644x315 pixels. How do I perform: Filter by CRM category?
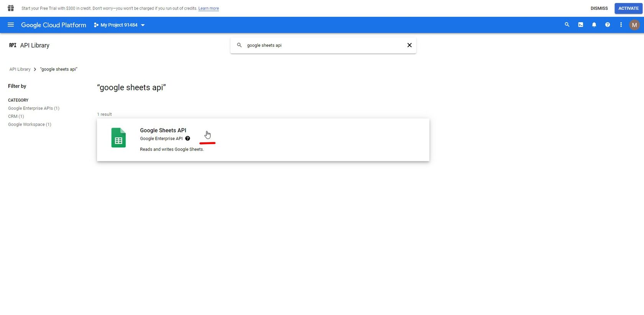tap(16, 116)
